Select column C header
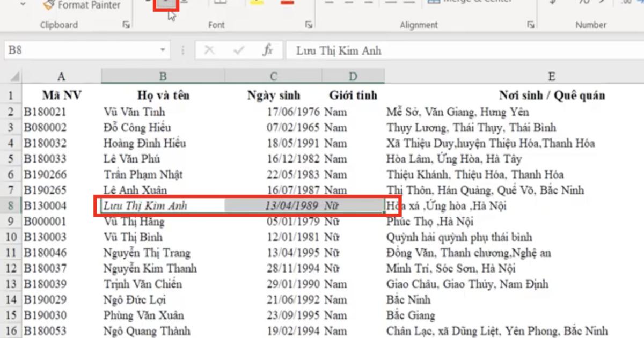 [273, 77]
